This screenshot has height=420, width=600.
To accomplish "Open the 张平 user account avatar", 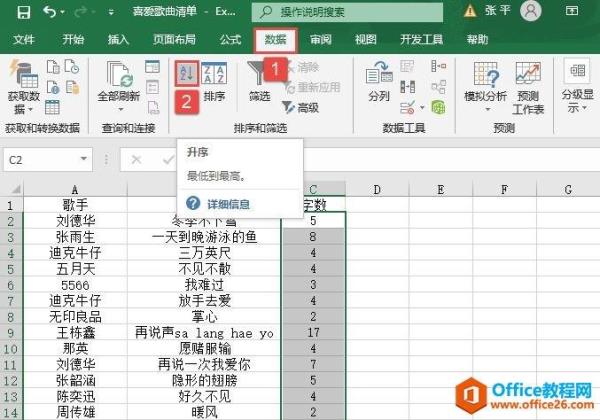I will pyautogui.click(x=531, y=11).
